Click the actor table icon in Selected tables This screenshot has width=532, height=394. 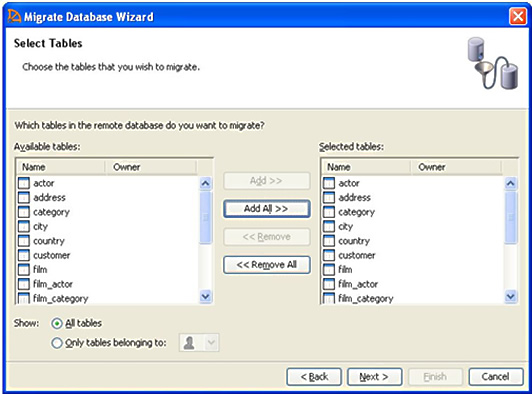click(x=329, y=183)
